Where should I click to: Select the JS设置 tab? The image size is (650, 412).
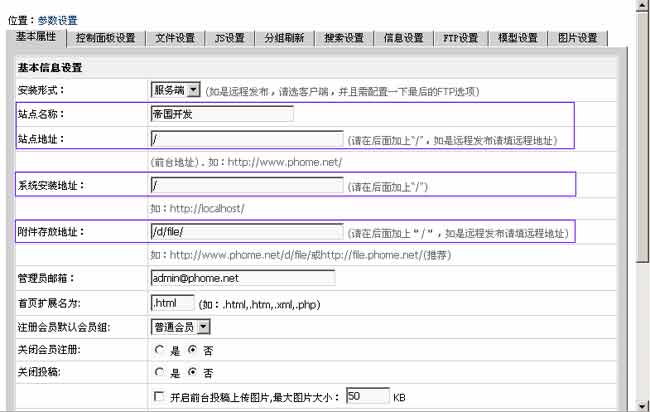coord(230,38)
